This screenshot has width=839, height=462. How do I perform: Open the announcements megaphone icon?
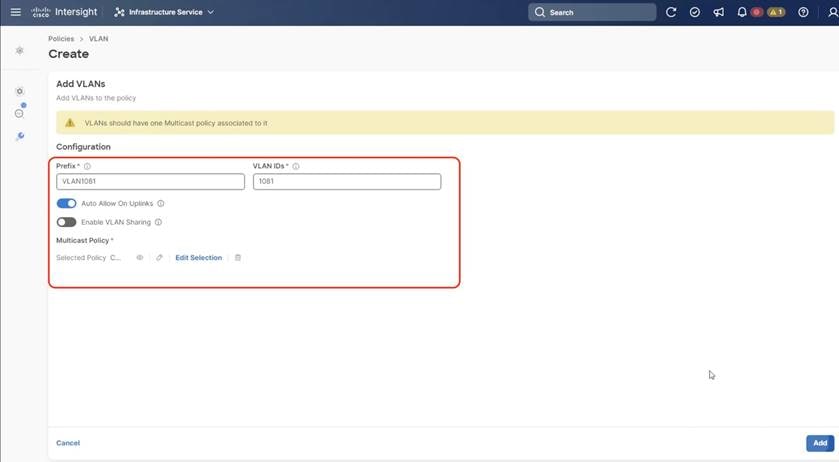pyautogui.click(x=718, y=12)
